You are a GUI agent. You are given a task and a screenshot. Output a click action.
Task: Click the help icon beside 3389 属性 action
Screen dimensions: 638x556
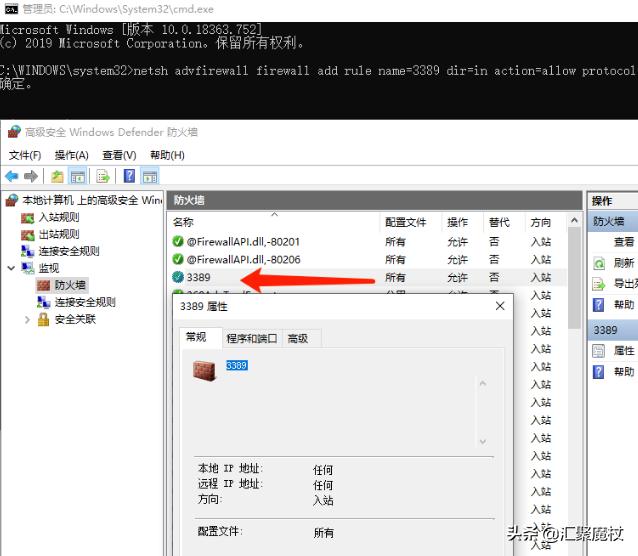[x=599, y=372]
